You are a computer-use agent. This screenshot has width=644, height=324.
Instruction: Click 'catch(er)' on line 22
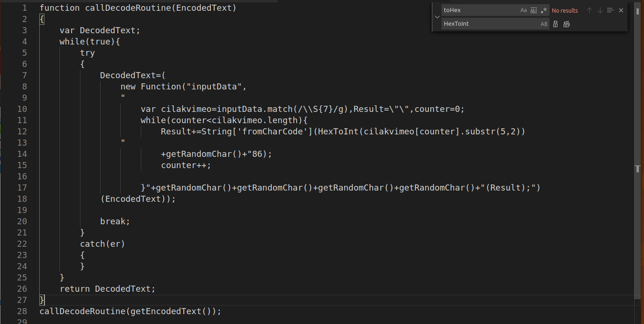click(102, 244)
